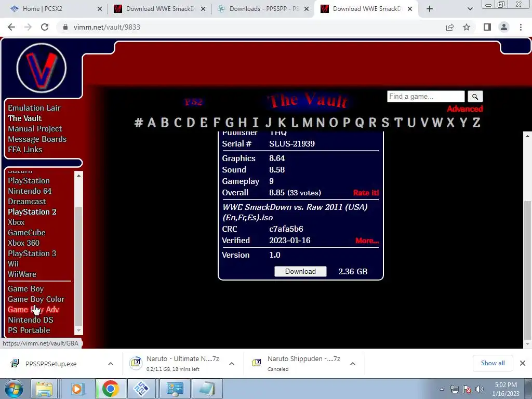532x399 pixels.
Task: Click the red Rate it! link
Action: coord(366,193)
